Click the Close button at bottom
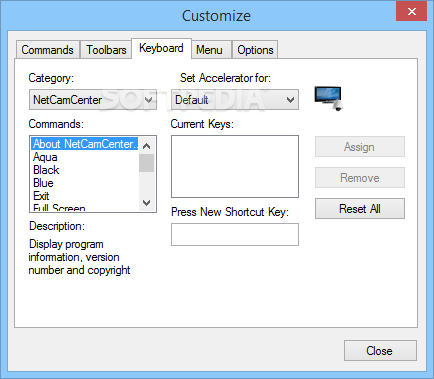Image resolution: width=434 pixels, height=379 pixels. click(380, 351)
